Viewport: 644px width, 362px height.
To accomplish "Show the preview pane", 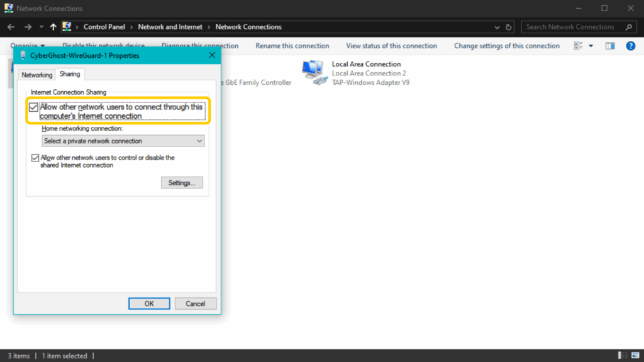I will point(610,46).
